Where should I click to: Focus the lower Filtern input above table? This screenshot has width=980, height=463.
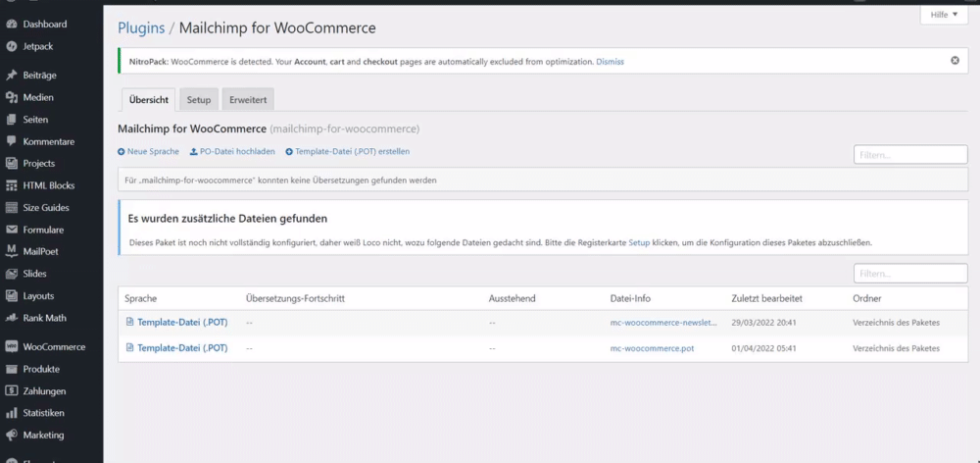910,274
